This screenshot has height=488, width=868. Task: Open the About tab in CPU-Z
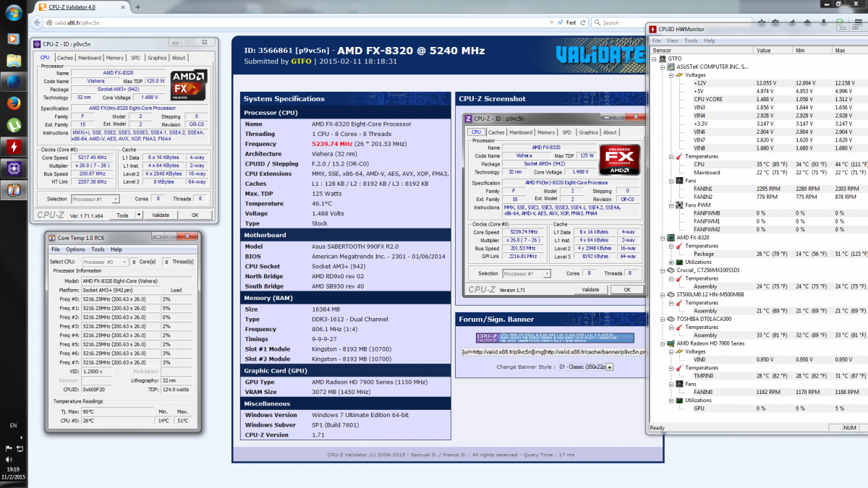point(179,58)
